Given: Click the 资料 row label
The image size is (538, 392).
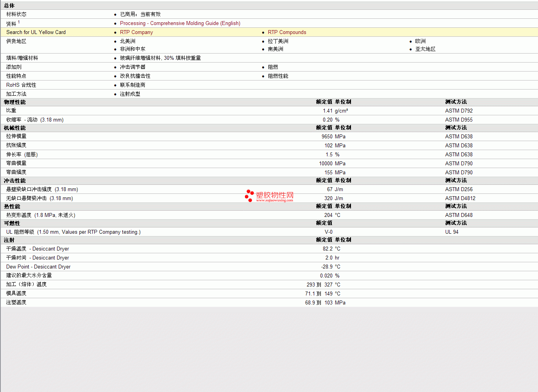Looking at the screenshot, I should [x=11, y=23].
